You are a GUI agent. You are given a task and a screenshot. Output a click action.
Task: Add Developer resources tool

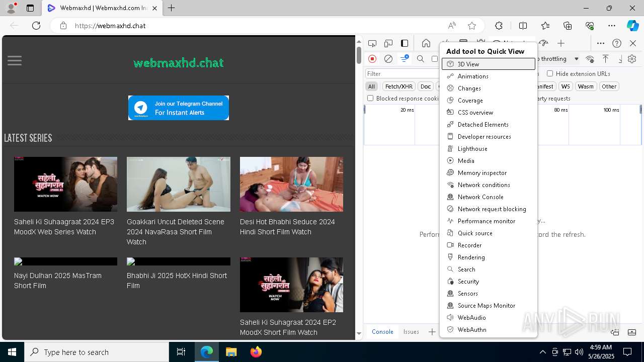click(488, 136)
